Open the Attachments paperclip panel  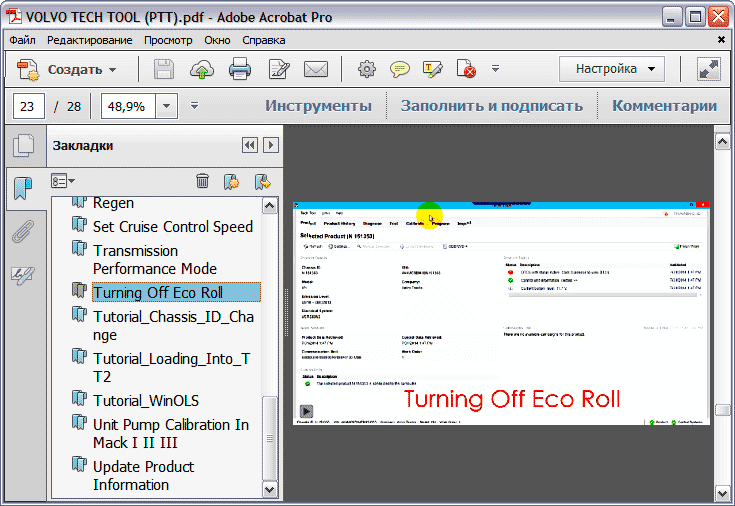[22, 232]
